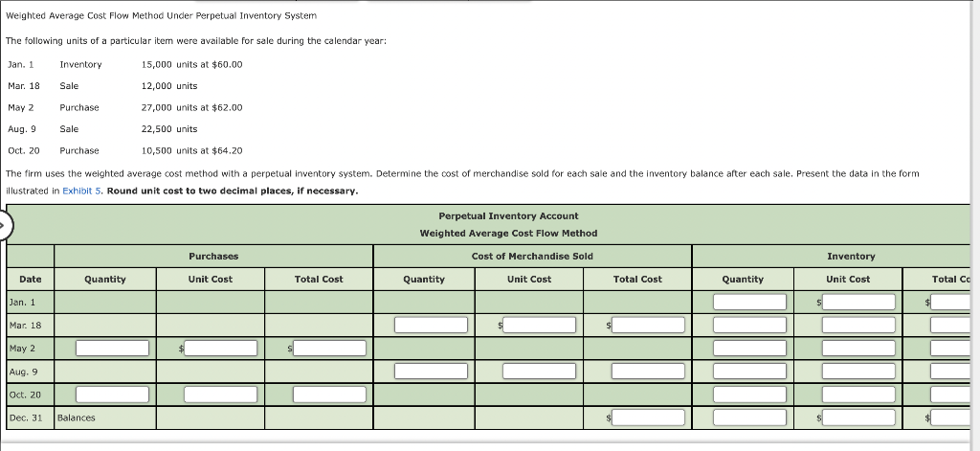Click 'Weighted Average Cost Flow Method' table subtitle

508,234
